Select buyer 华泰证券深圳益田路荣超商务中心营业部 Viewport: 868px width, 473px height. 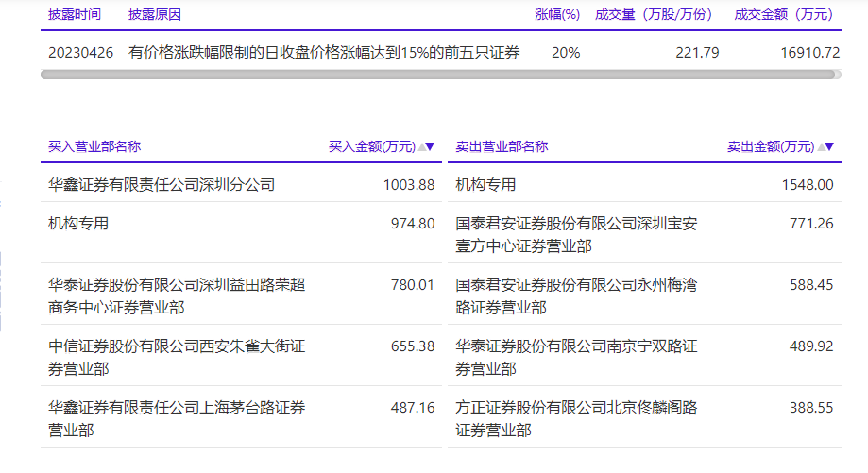click(x=177, y=296)
